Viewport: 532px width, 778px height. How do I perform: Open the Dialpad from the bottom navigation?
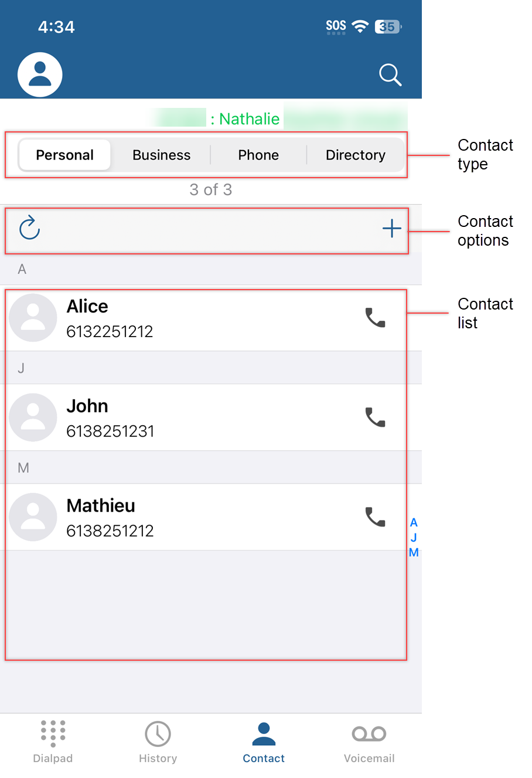tap(53, 742)
